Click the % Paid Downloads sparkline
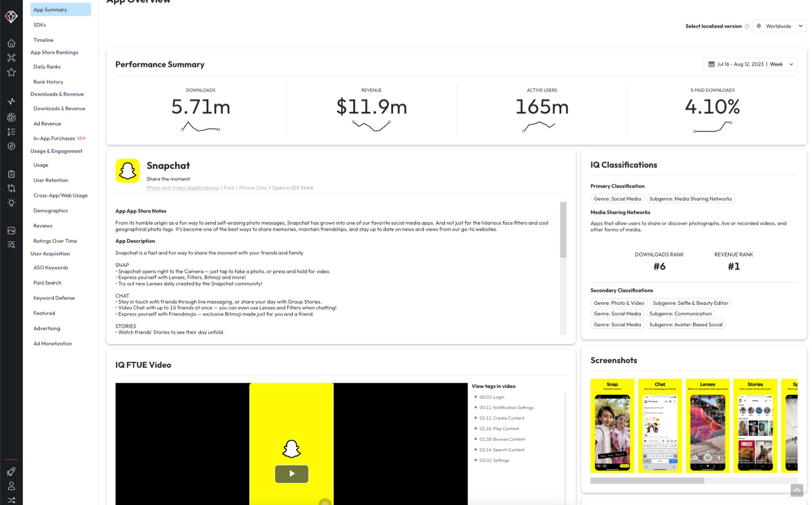Viewport: 812px width, 505px height. (x=712, y=127)
